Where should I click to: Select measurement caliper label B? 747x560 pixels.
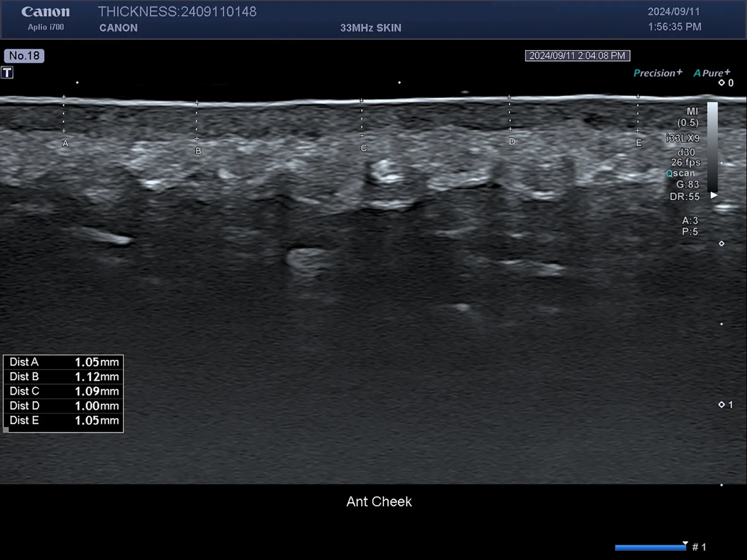198,151
